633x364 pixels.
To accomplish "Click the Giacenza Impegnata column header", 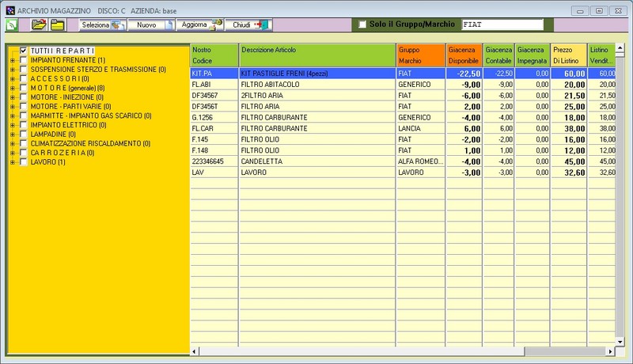I will pyautogui.click(x=532, y=55).
